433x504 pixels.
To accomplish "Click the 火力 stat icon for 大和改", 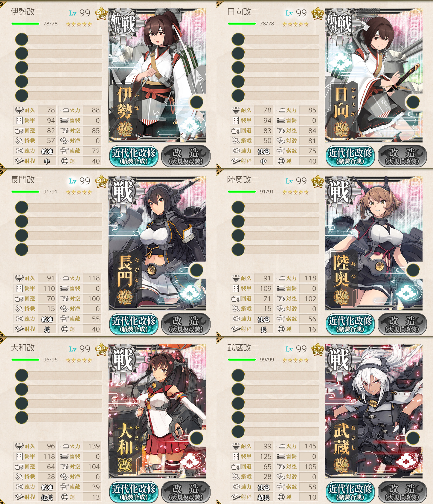I will point(64,446).
